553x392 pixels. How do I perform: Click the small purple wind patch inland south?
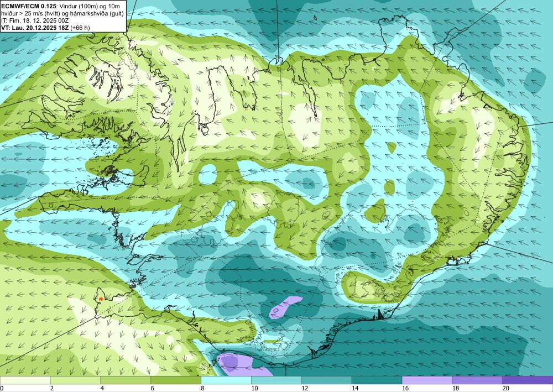coord(285,307)
